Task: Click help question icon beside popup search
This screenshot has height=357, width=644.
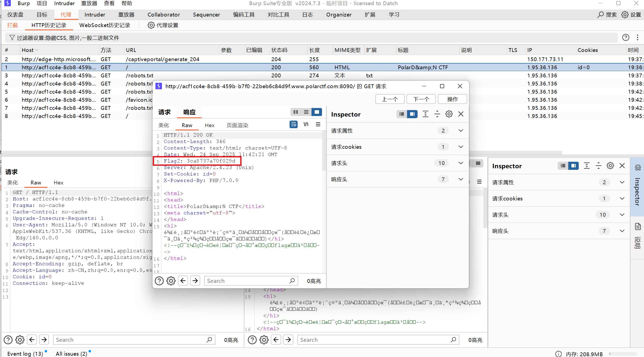Action: [159, 281]
